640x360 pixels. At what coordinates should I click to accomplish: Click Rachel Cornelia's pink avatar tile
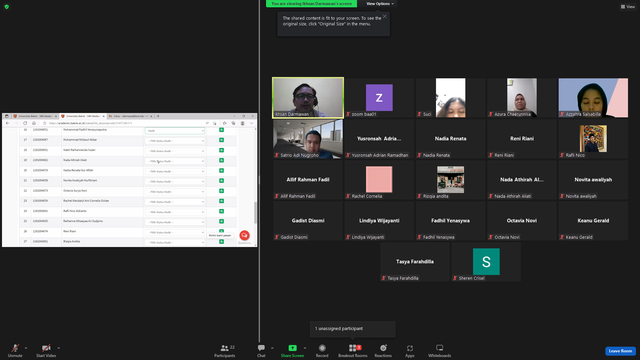pyautogui.click(x=379, y=180)
